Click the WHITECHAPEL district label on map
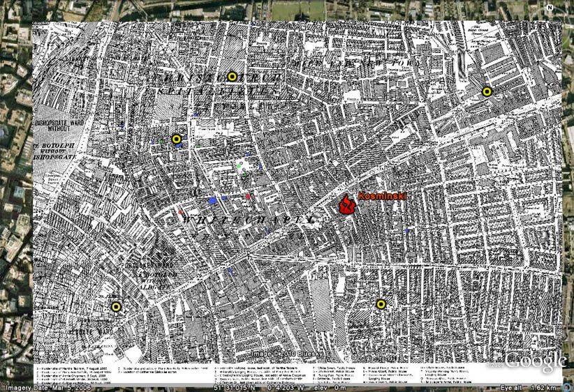Viewport: 574px width, 392px height. (x=245, y=219)
